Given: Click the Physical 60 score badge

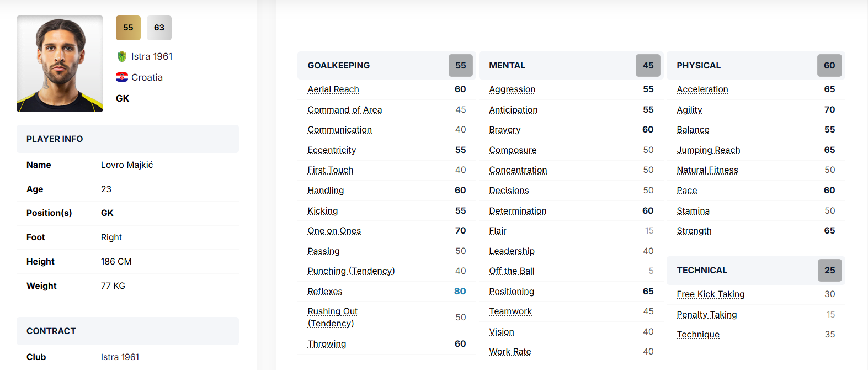Looking at the screenshot, I should [x=829, y=65].
